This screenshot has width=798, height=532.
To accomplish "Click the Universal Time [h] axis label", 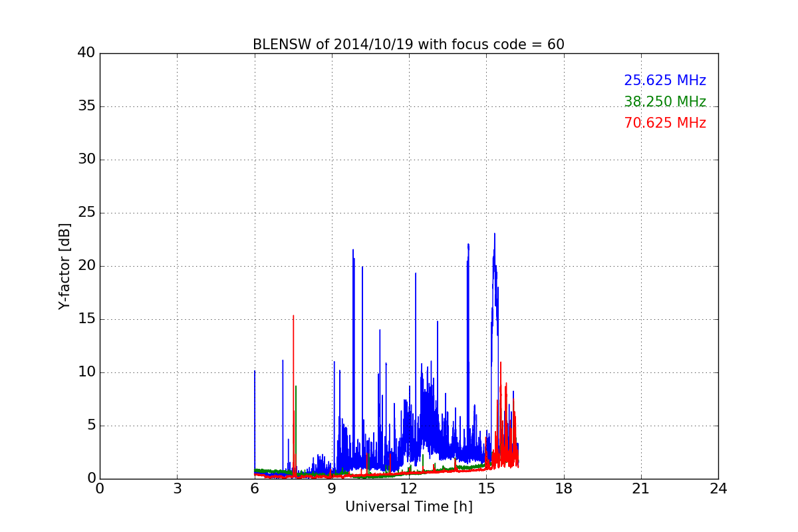I will pyautogui.click(x=408, y=507).
